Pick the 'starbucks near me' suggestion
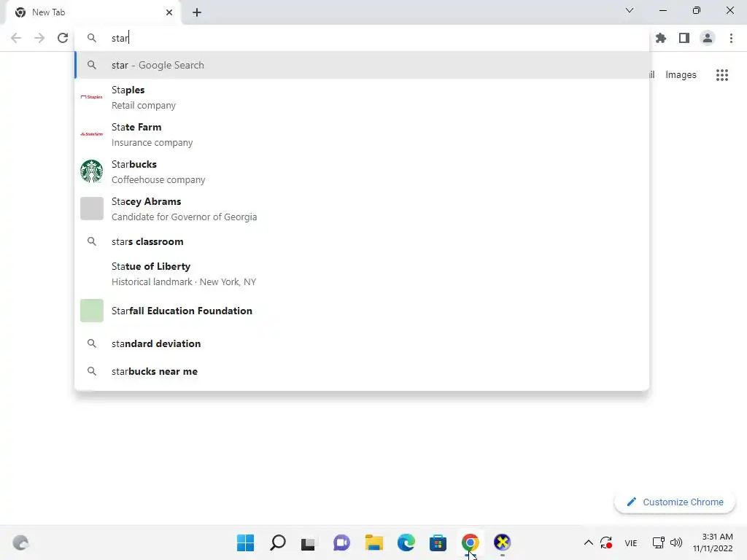Screen dimensions: 747x560 [x=362, y=371]
